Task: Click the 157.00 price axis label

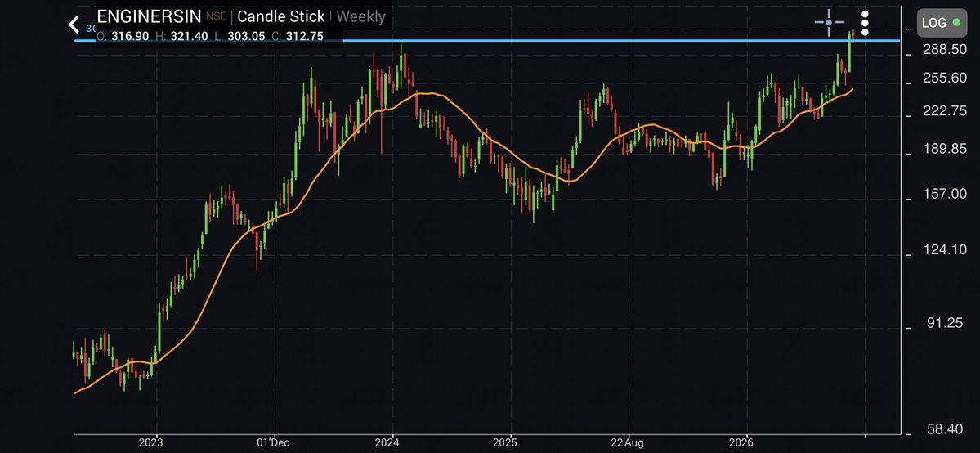Action: [945, 194]
